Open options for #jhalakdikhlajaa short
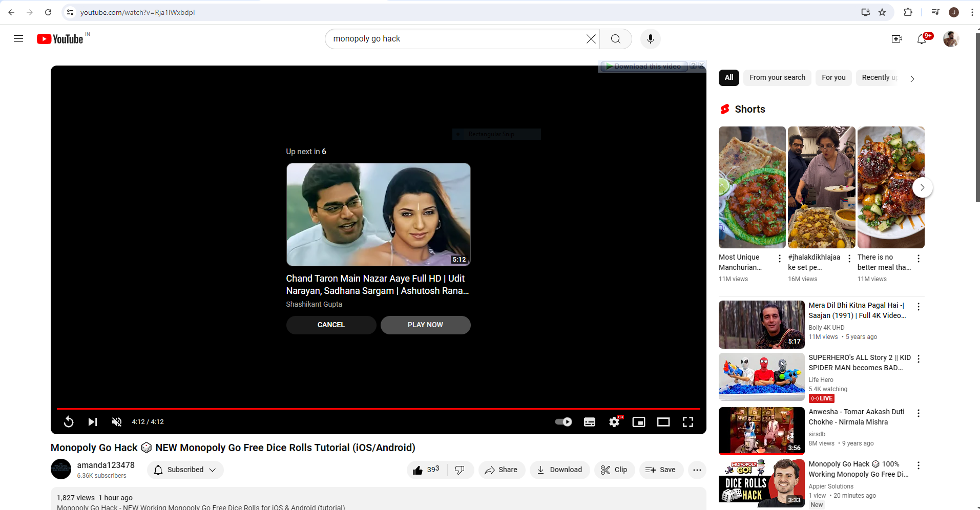 pos(849,259)
